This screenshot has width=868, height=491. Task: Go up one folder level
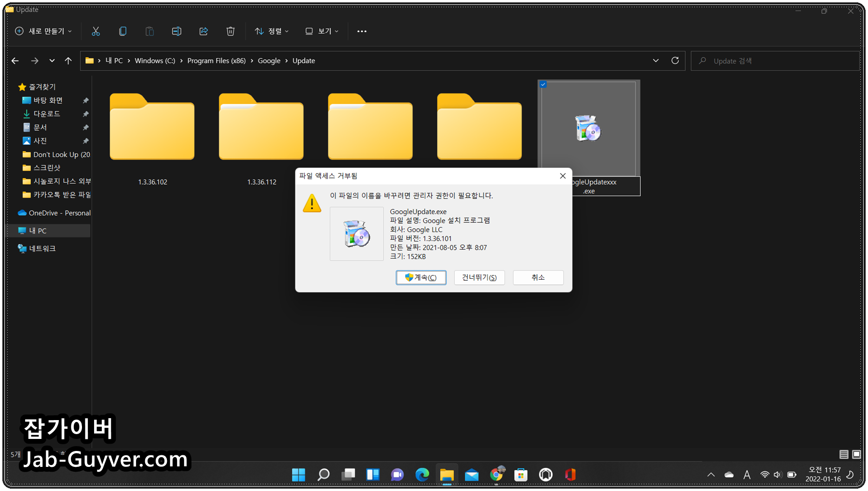pos(68,61)
